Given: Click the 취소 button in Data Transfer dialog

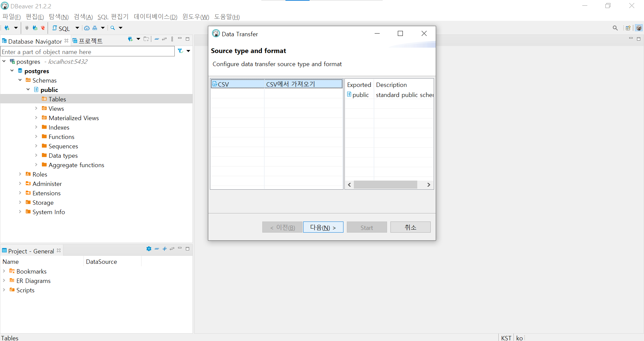Looking at the screenshot, I should (410, 227).
